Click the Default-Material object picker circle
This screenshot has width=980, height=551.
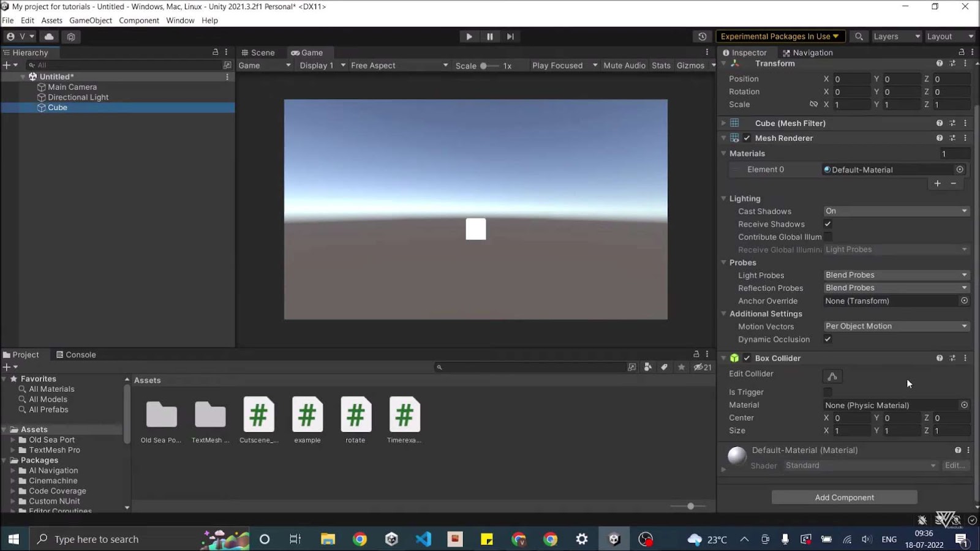point(960,170)
